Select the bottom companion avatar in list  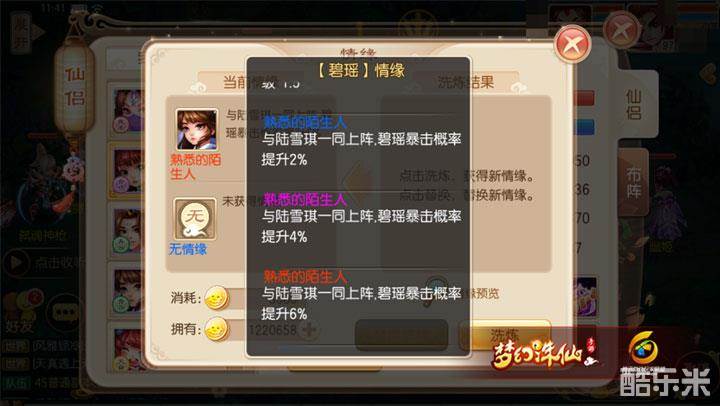pos(128,348)
